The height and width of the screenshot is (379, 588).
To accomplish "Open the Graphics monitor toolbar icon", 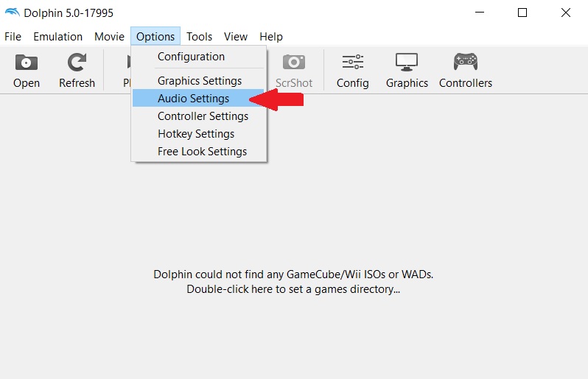I will tap(407, 63).
